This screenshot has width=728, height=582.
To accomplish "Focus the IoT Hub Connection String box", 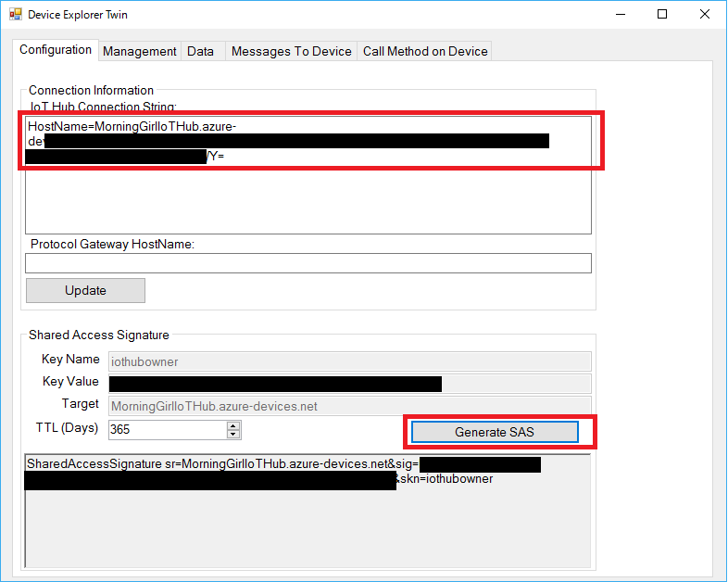I will pyautogui.click(x=308, y=175).
